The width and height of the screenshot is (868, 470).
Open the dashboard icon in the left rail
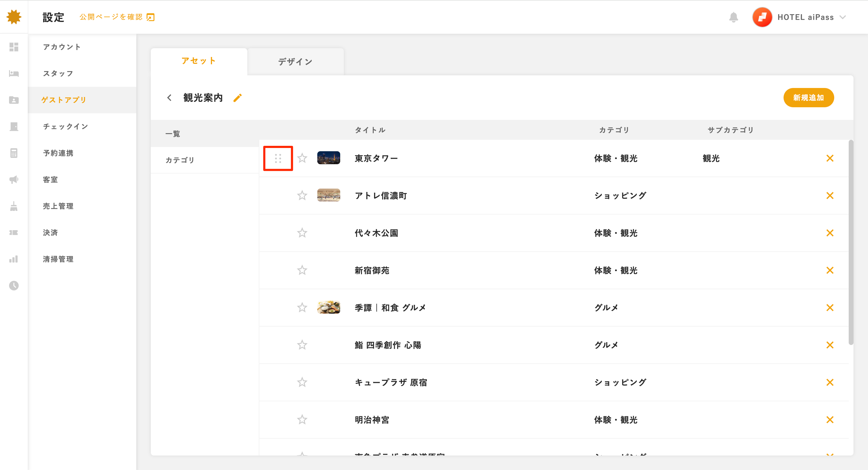pos(14,47)
